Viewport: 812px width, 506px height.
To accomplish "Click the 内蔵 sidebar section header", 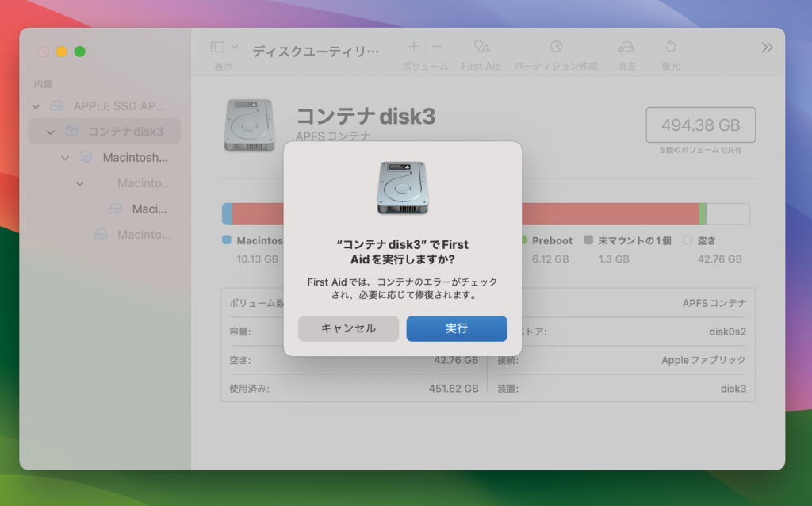I will click(43, 84).
